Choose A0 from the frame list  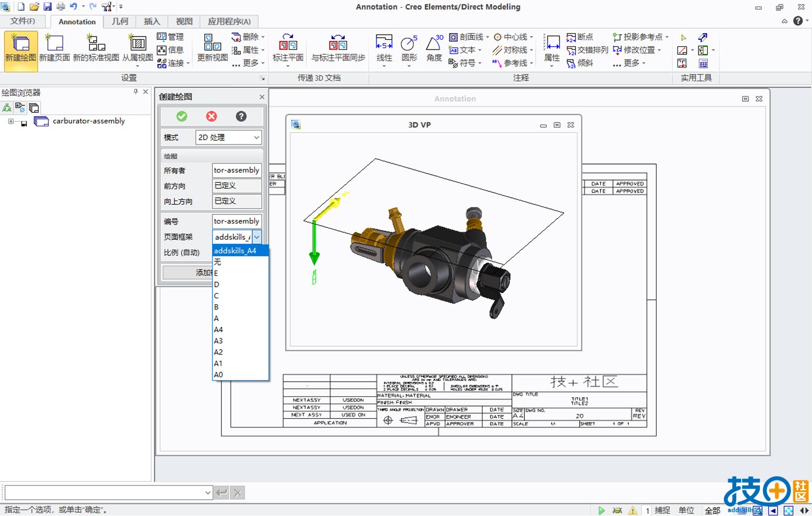point(240,375)
